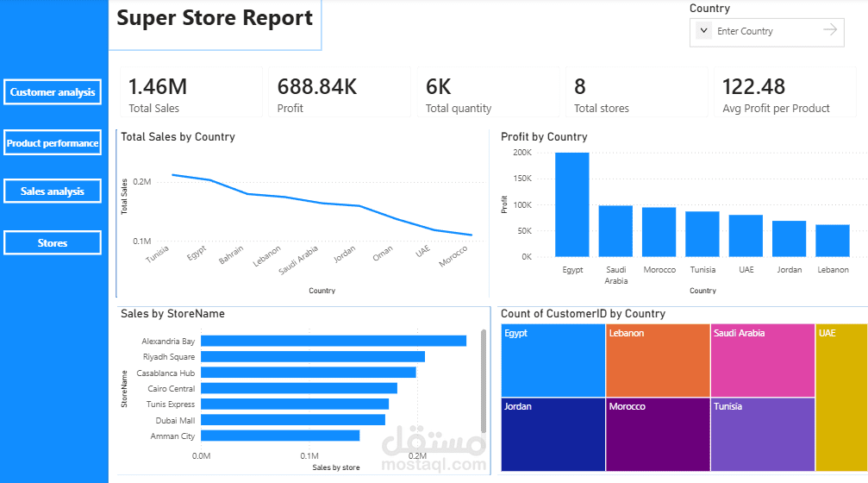868x483 pixels.
Task: Select the Egypt treemap tile
Action: [553, 361]
